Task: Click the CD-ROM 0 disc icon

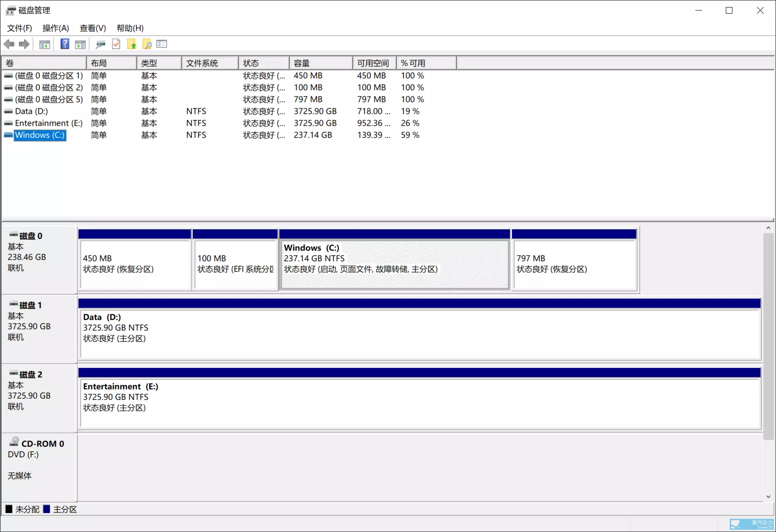Action: tap(14, 442)
